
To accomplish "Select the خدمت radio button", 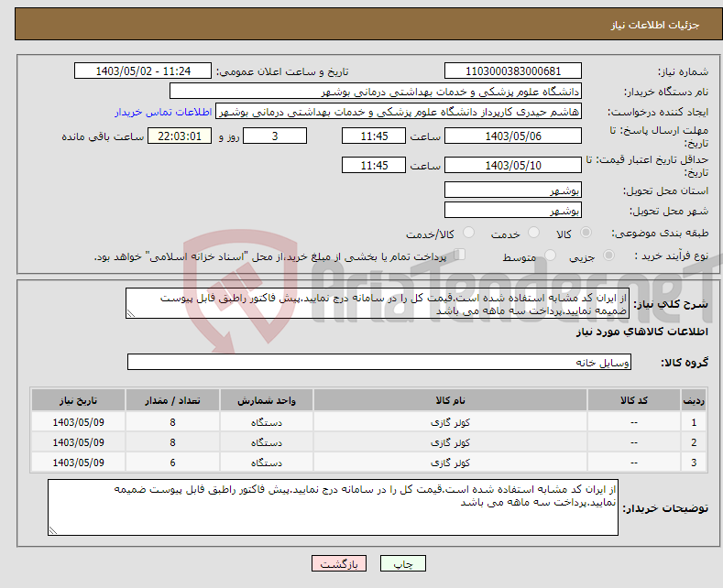I will click(x=533, y=233).
